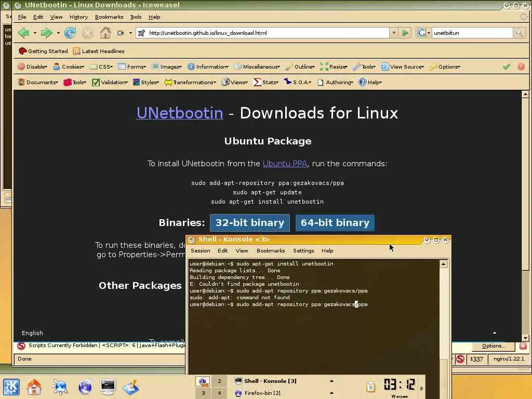Open the Views toolbar menu
This screenshot has height=399, width=532.
[x=235, y=82]
